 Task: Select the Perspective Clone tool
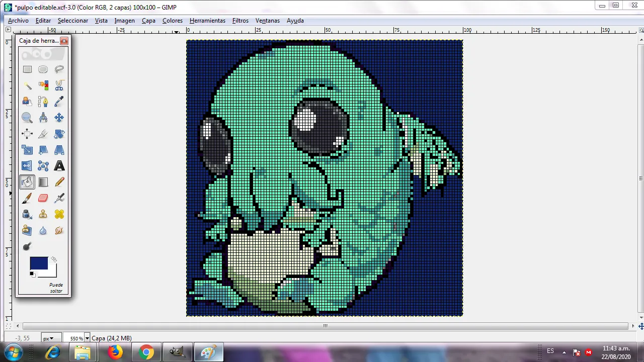pos(27,230)
